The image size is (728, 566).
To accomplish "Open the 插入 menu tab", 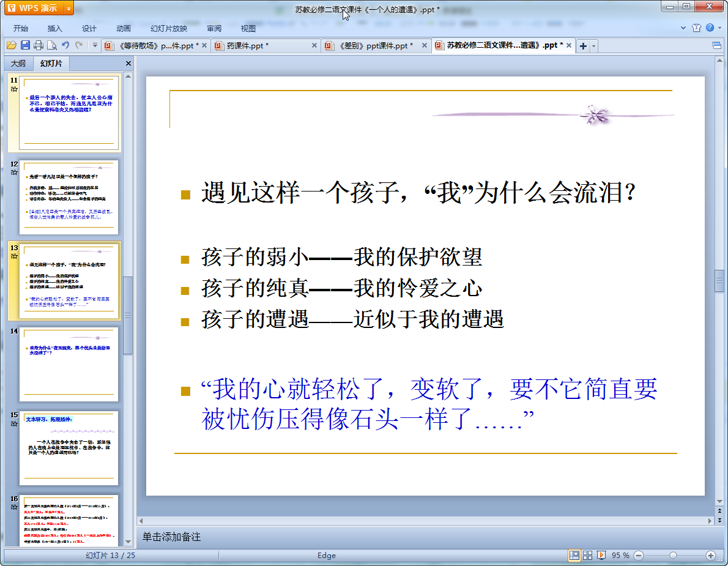I will (x=55, y=28).
